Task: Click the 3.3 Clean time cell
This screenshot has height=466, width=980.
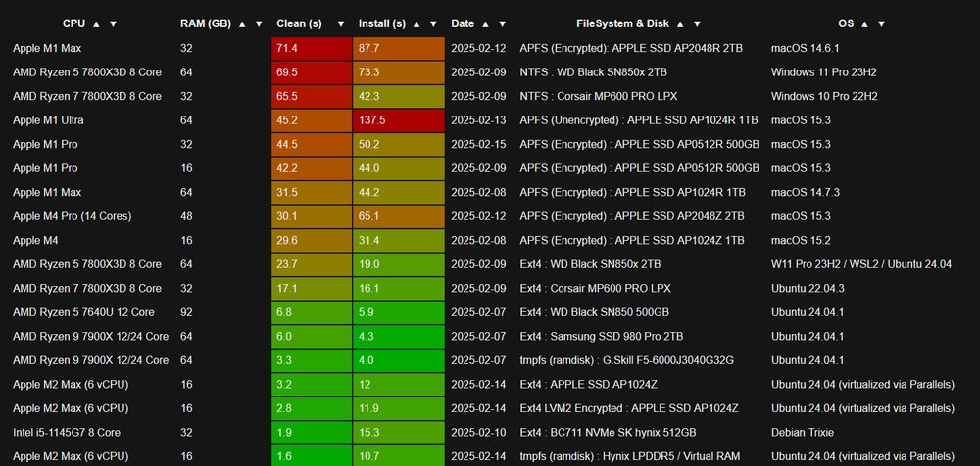Action: [x=312, y=360]
